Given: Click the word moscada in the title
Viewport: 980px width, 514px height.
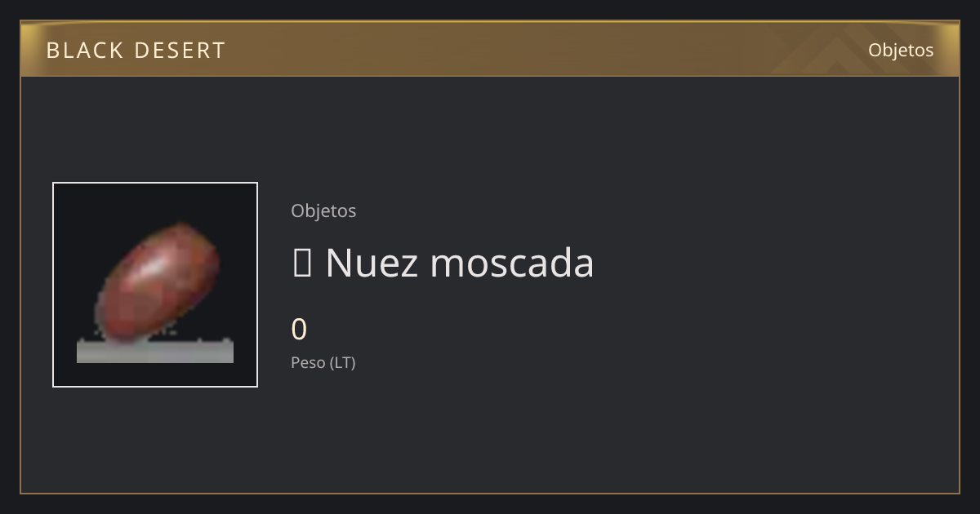Looking at the screenshot, I should 512,263.
